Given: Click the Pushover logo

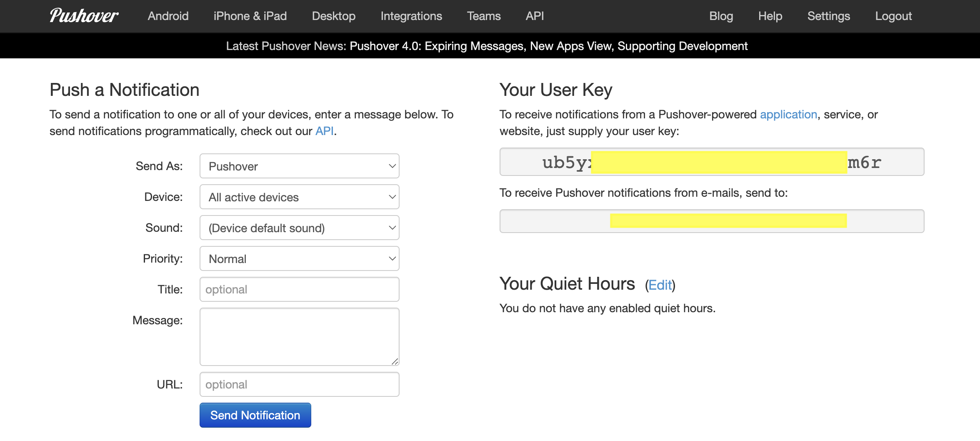Looking at the screenshot, I should (x=84, y=16).
